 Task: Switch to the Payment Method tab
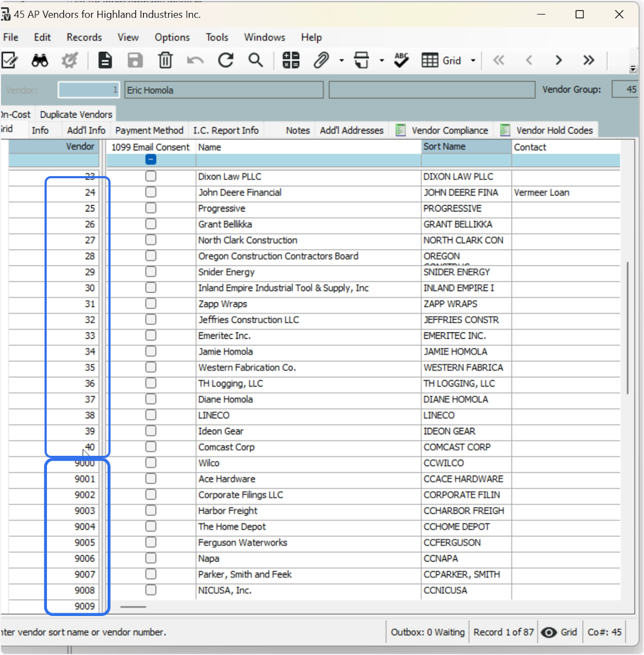pyautogui.click(x=149, y=130)
